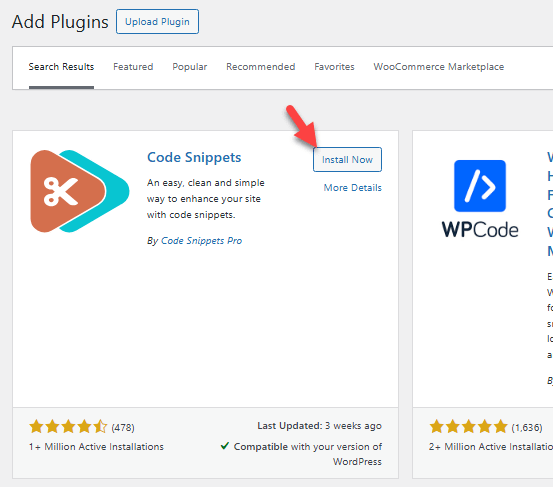The width and height of the screenshot is (553, 487).
Task: Click the 2+ Million Active Installations text
Action: pos(491,446)
